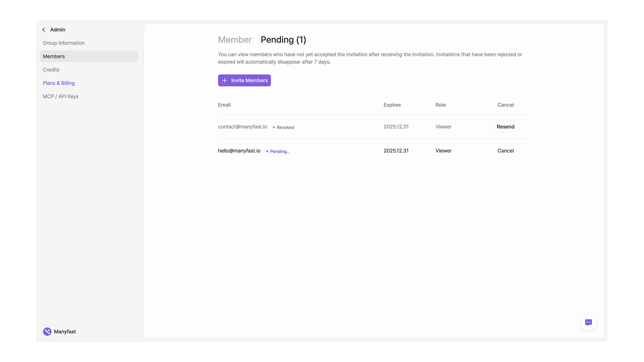Click the Expires column header

tap(392, 105)
